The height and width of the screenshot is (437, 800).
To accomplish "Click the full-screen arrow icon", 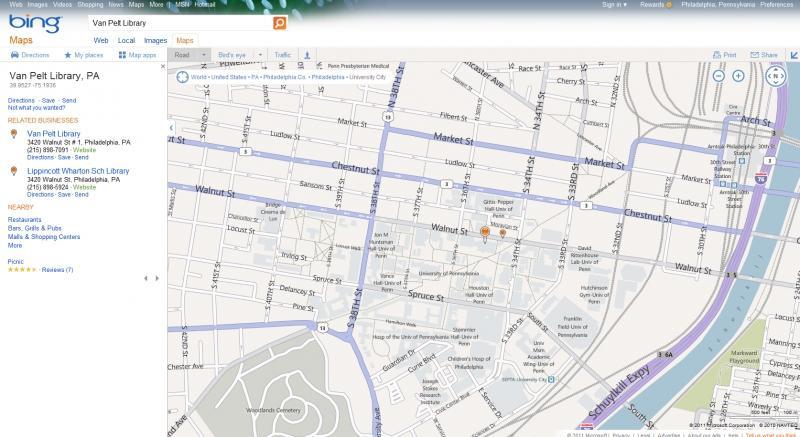I will [x=794, y=55].
